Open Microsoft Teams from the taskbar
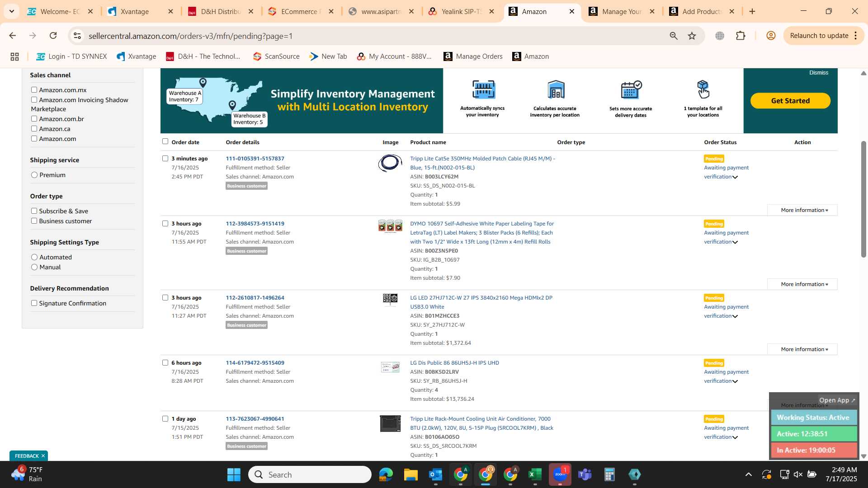This screenshot has height=488, width=868. click(585, 474)
